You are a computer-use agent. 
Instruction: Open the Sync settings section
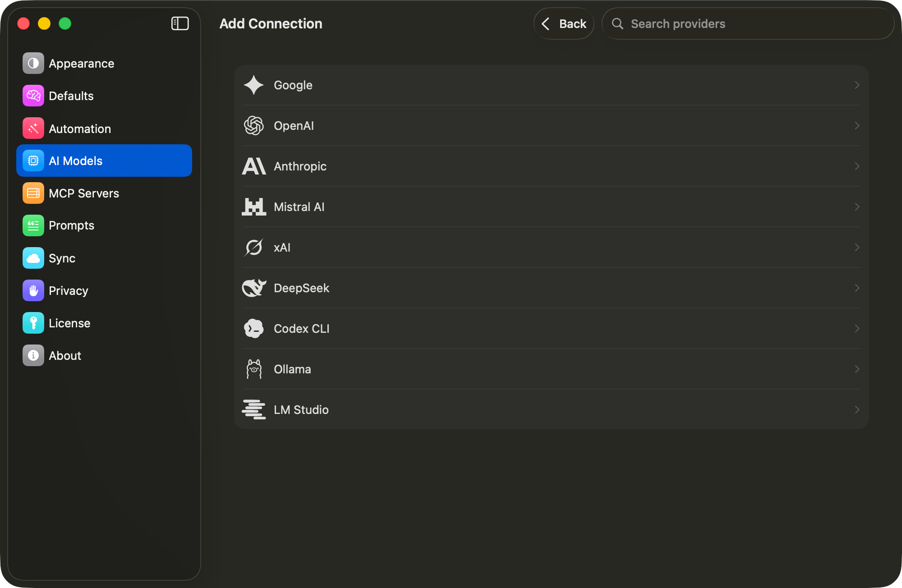coord(104,258)
